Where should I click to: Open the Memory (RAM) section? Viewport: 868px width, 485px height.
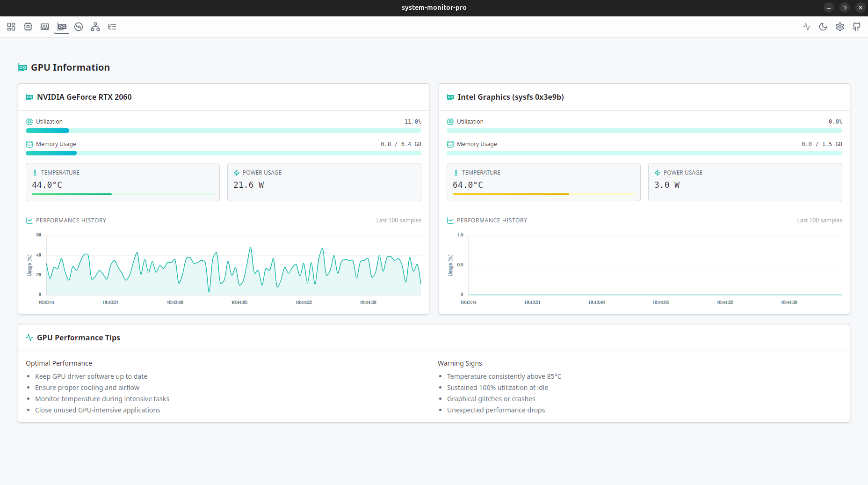[x=45, y=27]
